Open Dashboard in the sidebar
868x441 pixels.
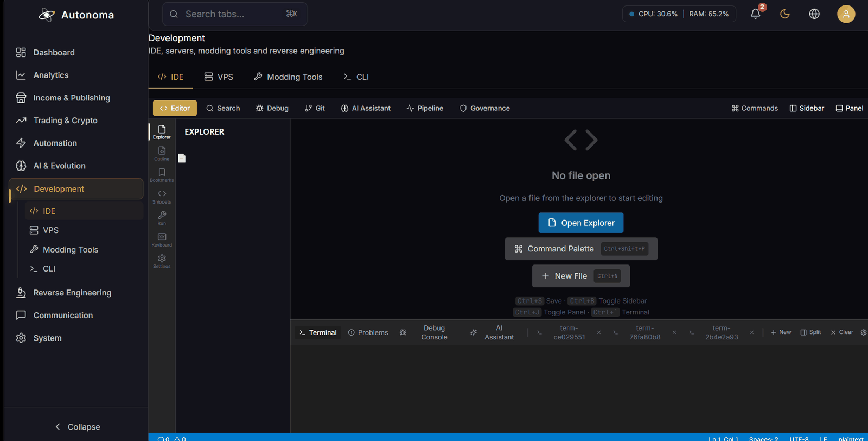76,52
